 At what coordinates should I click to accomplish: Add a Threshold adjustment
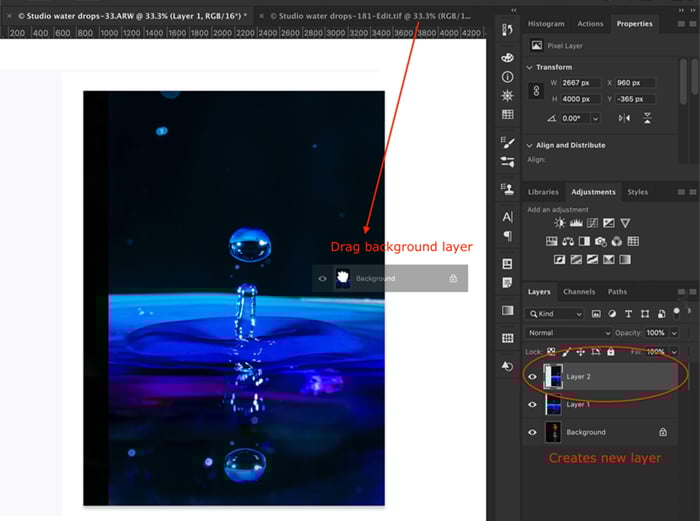click(x=592, y=259)
